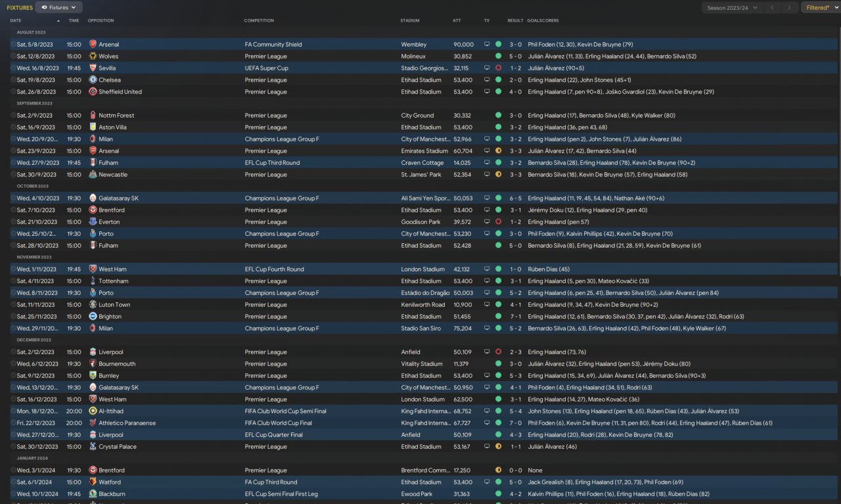Click the Luton Town club badge

pyautogui.click(x=93, y=305)
